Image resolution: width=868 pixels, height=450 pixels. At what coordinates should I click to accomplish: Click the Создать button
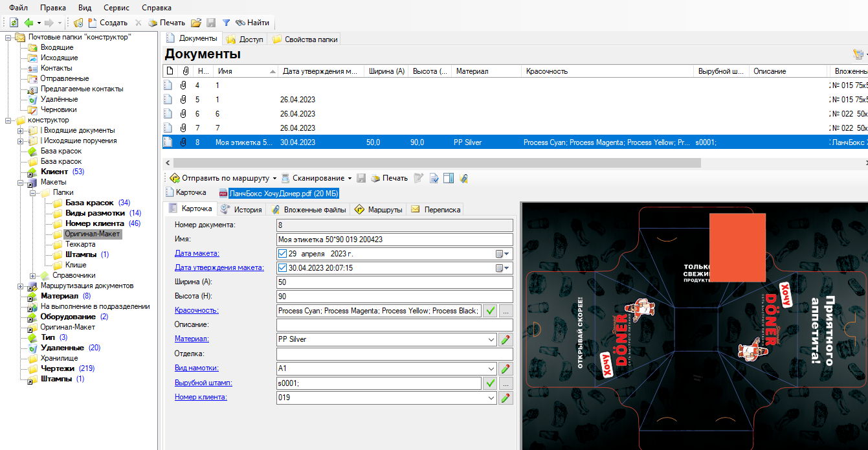[x=107, y=23]
